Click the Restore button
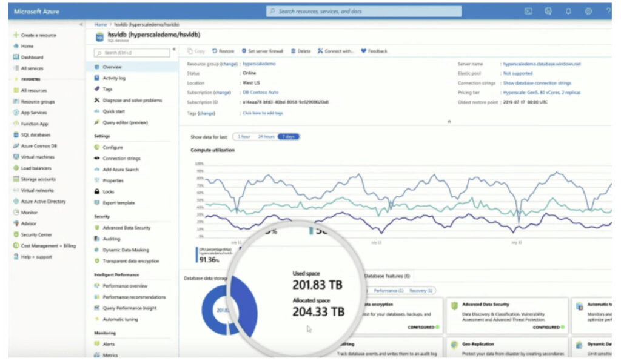This screenshot has height=364, width=621. tap(224, 51)
